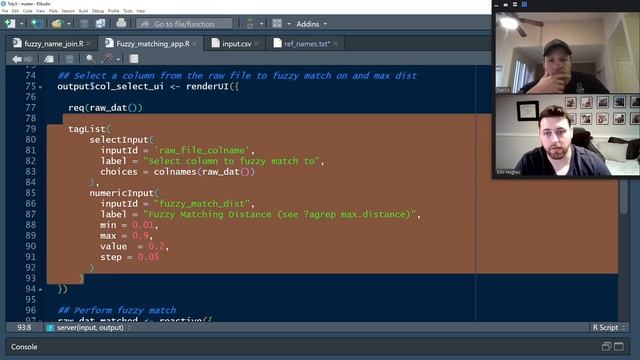Close the input.csv tab
This screenshot has width=640, height=360.
click(x=256, y=43)
